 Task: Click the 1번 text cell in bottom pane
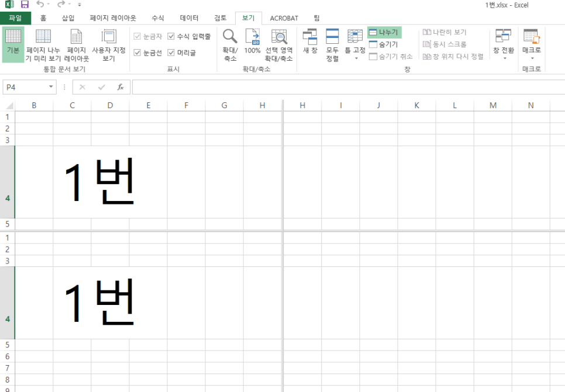tap(99, 303)
